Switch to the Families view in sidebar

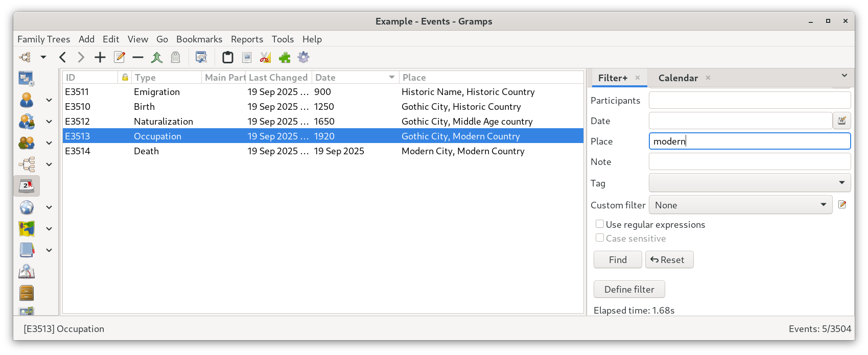tap(27, 143)
